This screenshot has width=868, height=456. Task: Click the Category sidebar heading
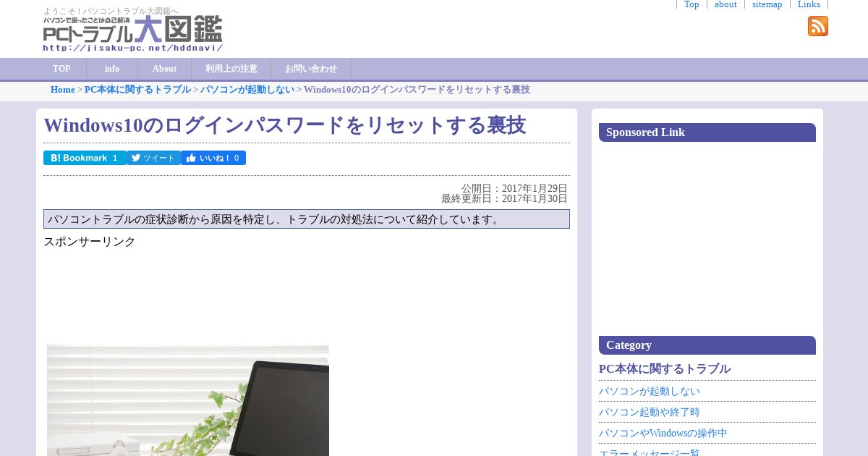pyautogui.click(x=707, y=345)
